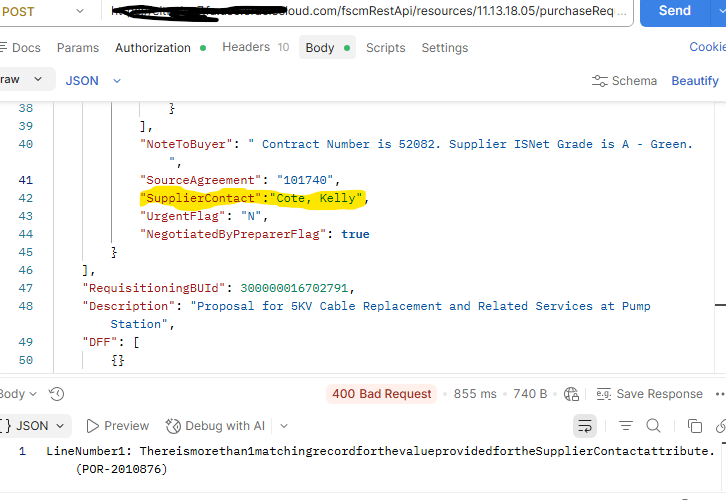The width and height of the screenshot is (726, 500).
Task: Click the Schema sliders icon
Action: (x=600, y=81)
